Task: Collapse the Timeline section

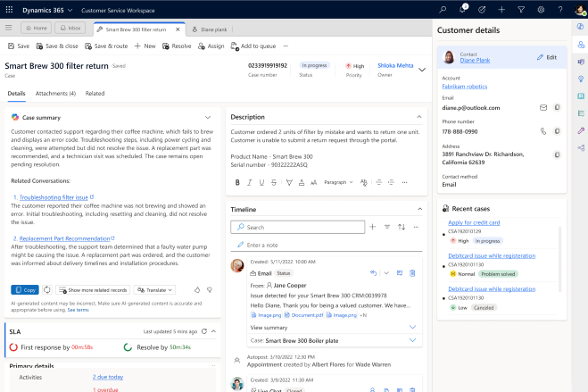Action: click(420, 209)
